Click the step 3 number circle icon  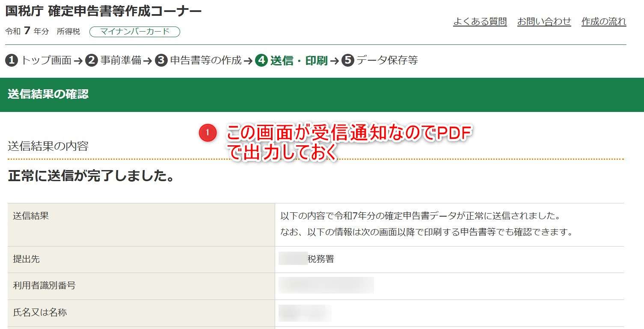coord(161,61)
